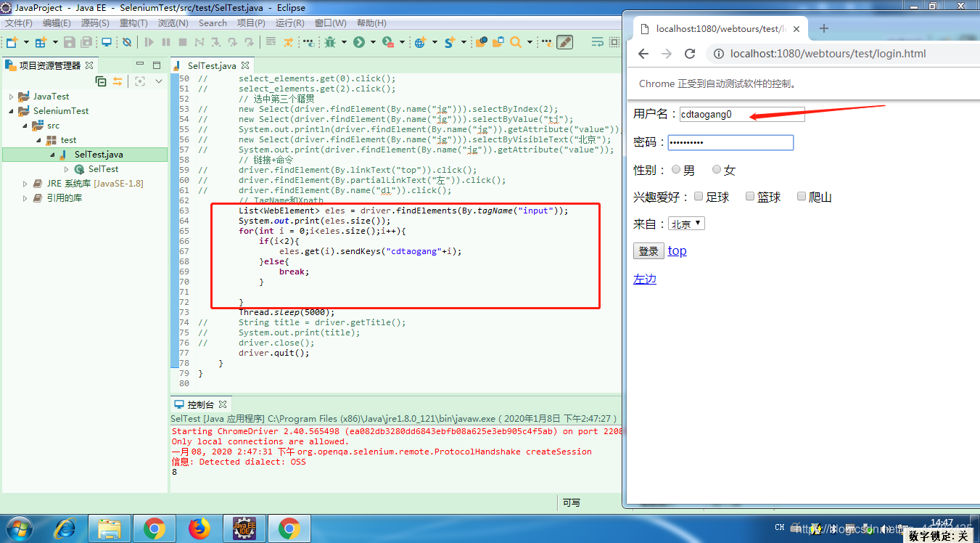Check the 足球 checkbox

click(699, 196)
